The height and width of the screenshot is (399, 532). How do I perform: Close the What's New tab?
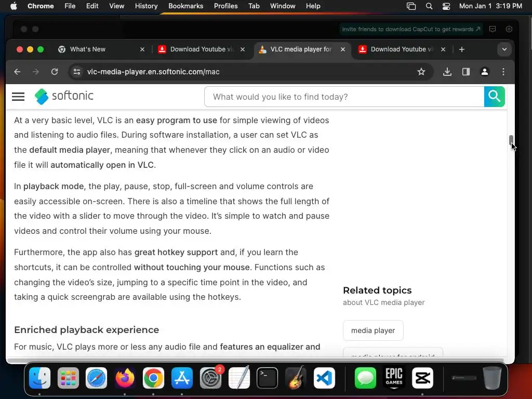point(142,49)
